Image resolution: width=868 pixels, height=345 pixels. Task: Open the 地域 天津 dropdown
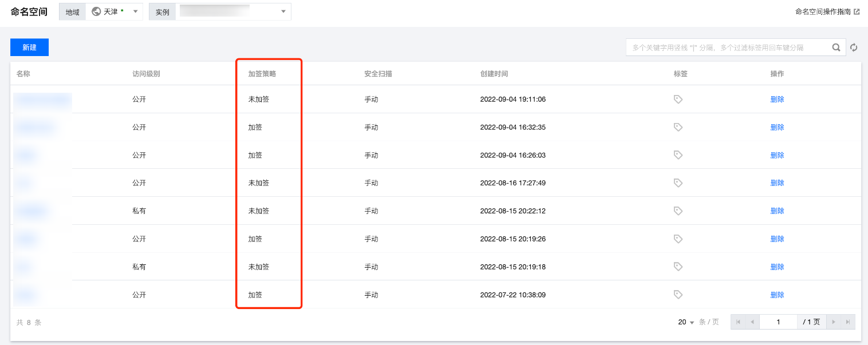coord(114,11)
